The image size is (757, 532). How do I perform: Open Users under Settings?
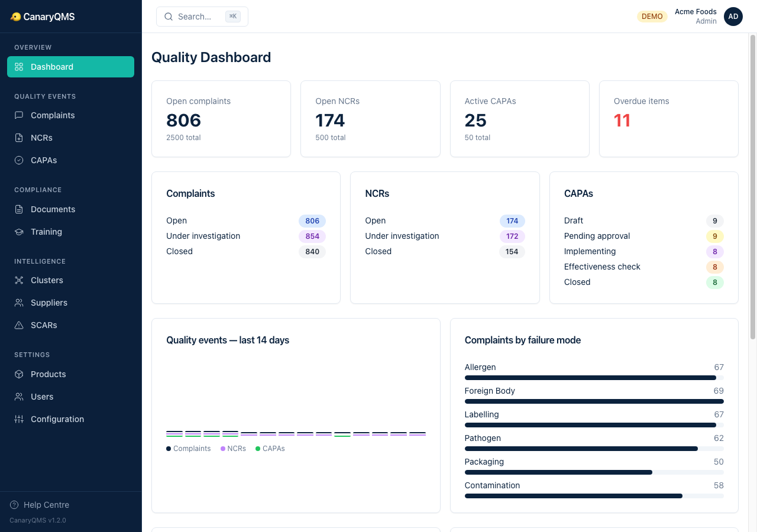coord(70,397)
